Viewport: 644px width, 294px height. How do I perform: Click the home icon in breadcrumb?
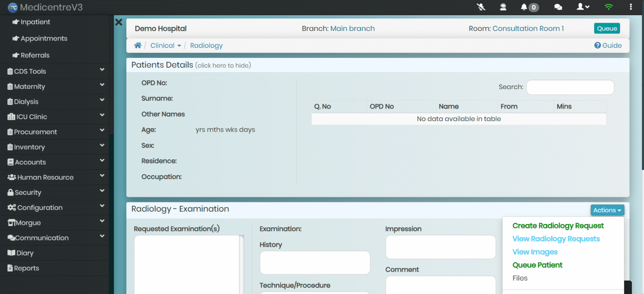coord(138,46)
